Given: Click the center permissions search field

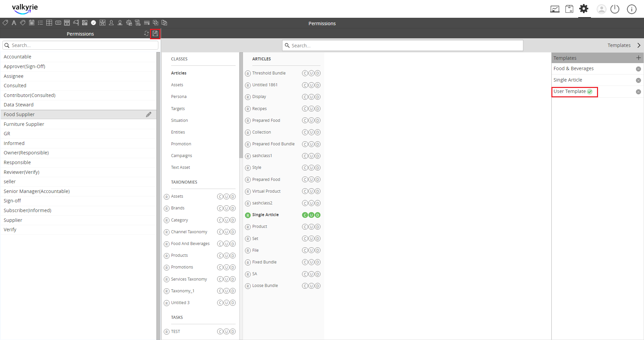Looking at the screenshot, I should click(x=403, y=45).
